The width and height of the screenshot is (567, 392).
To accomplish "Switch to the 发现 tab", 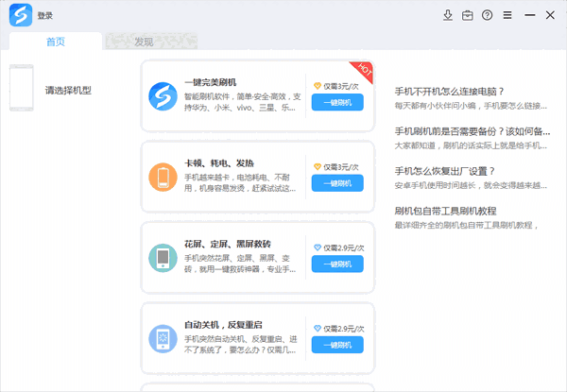I will 144,42.
